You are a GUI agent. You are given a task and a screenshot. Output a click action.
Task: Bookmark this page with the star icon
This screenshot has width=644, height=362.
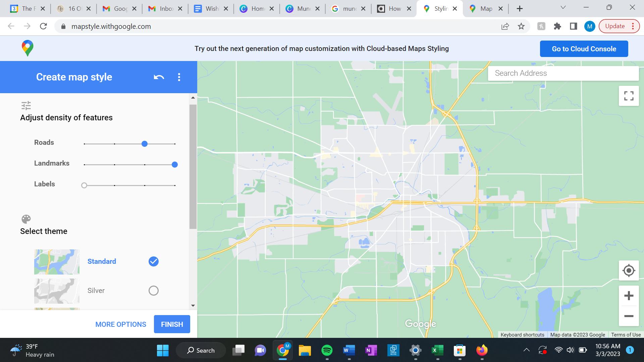(x=521, y=26)
